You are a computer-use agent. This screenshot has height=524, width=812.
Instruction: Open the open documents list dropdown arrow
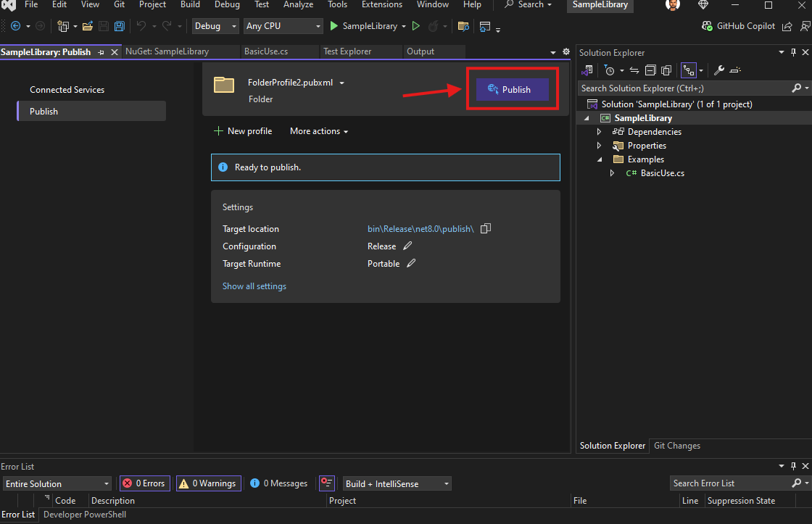[552, 52]
